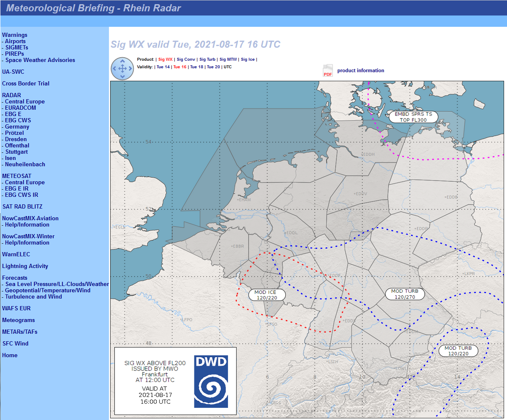Open the Meteograms page
507x420 pixels.
click(x=18, y=320)
